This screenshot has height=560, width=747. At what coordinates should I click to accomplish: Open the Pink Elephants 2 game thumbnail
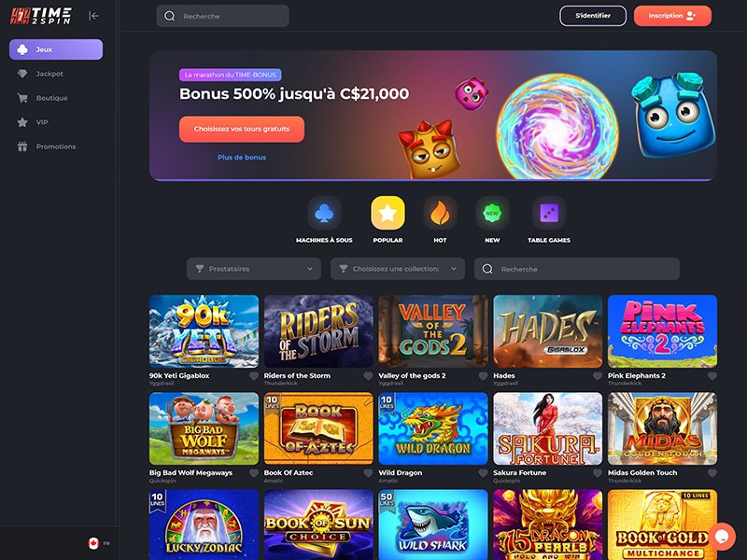pos(662,331)
